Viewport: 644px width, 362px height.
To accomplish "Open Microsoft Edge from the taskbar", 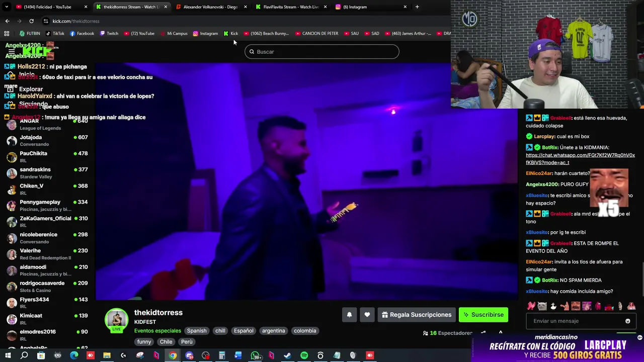I will [74, 355].
